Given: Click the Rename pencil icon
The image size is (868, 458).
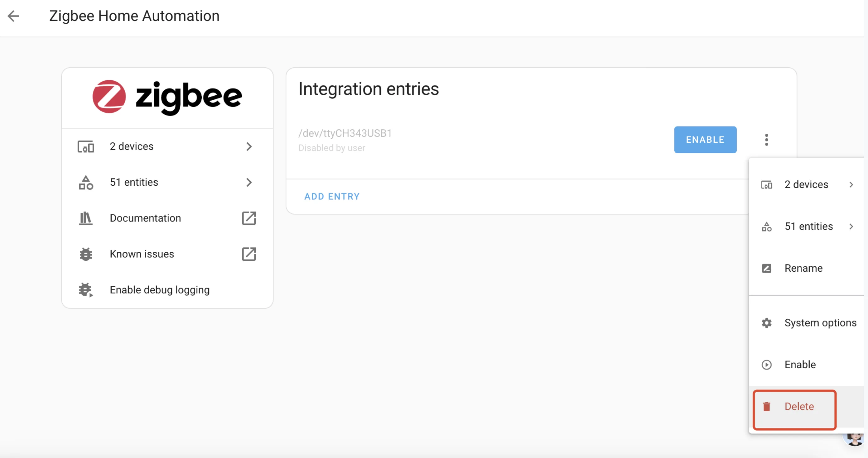Looking at the screenshot, I should [x=767, y=268].
